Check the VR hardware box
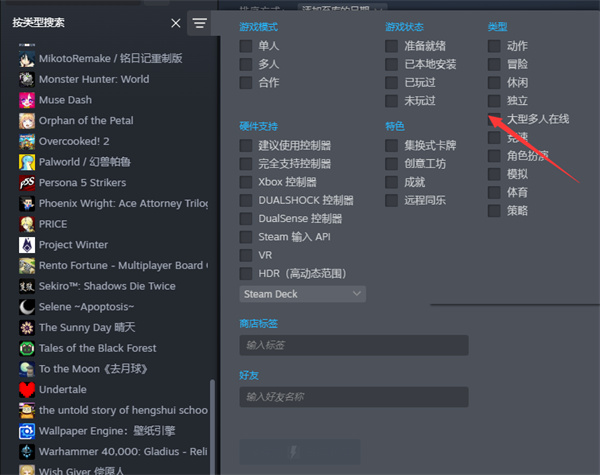The image size is (600, 475). pos(246,255)
